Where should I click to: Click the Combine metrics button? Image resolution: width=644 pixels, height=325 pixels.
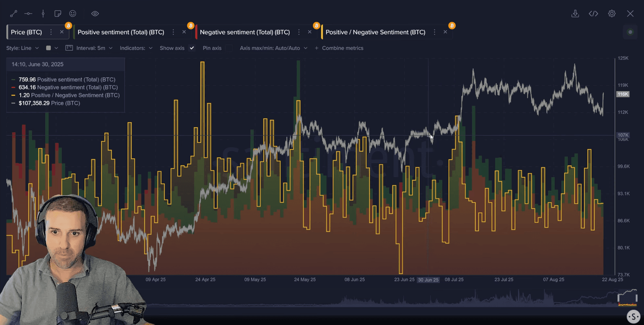339,48
